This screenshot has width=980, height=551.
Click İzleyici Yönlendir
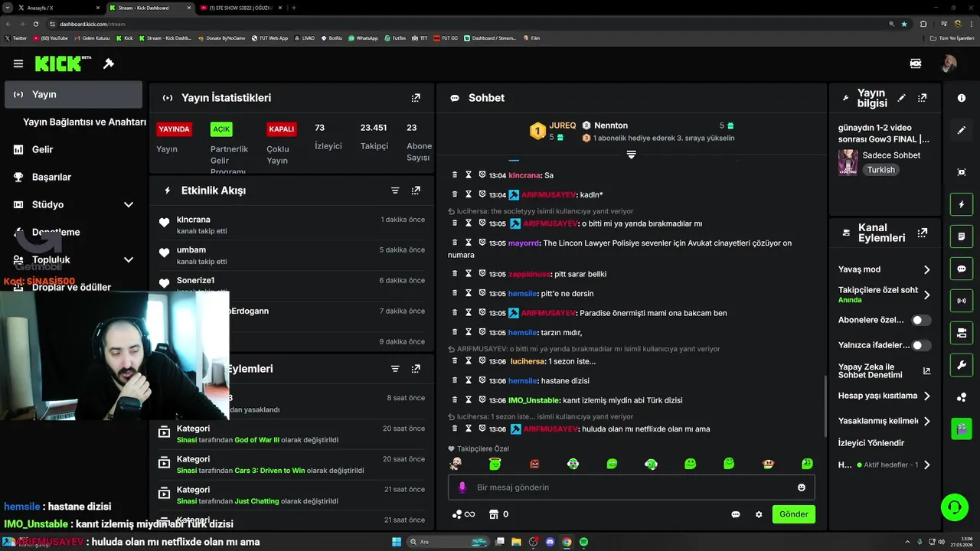pos(871,442)
